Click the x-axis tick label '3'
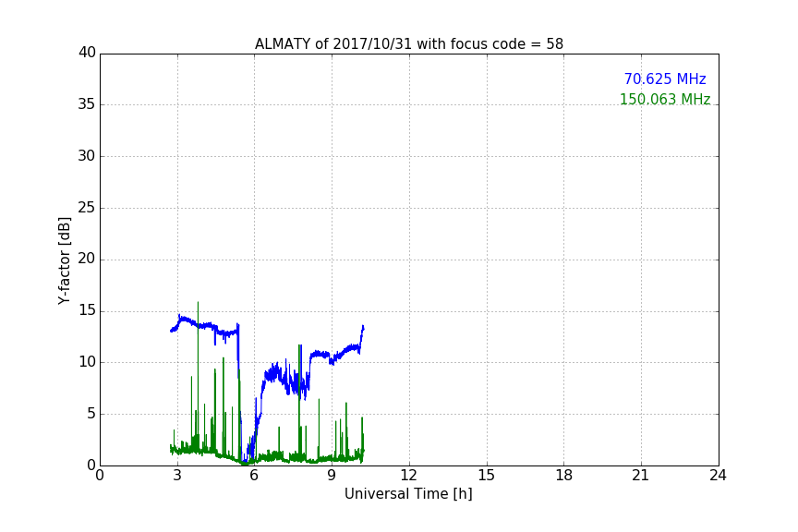This screenshot has width=798, height=532. 177,476
